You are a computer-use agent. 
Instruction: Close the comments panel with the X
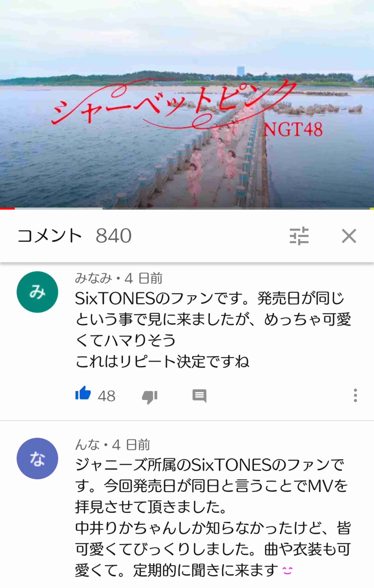[349, 236]
